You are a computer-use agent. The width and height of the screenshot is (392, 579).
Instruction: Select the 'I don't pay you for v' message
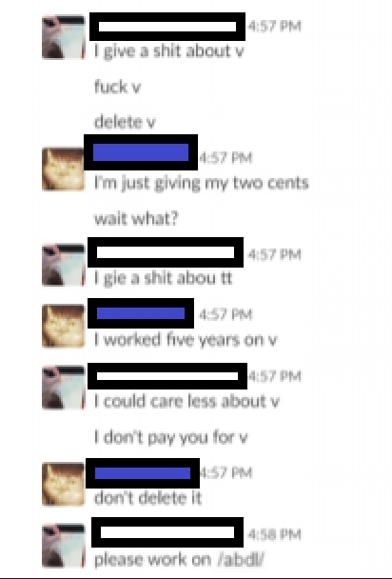pos(170,437)
